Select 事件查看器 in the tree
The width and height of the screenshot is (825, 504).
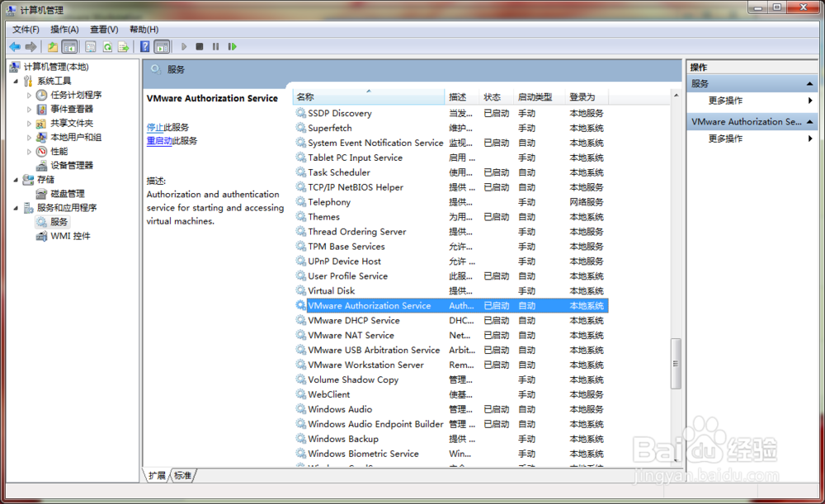tap(72, 109)
